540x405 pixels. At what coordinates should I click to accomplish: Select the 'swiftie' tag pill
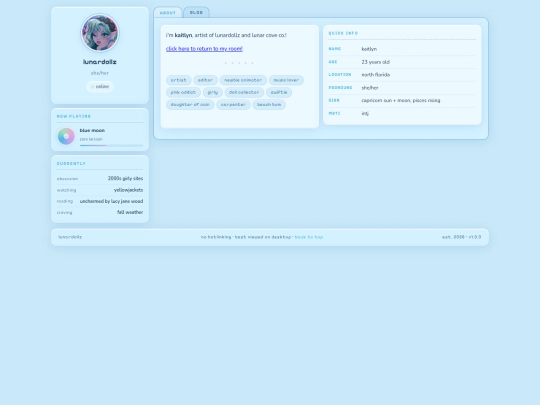click(279, 92)
